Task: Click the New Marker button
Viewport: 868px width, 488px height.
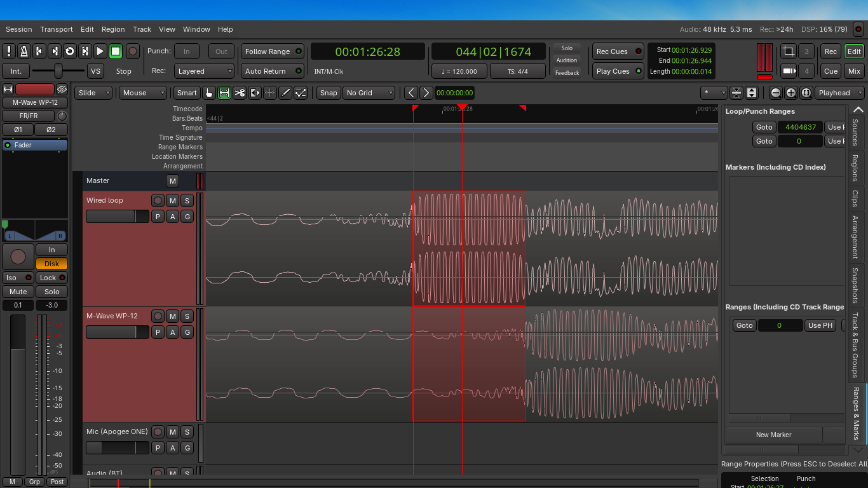Action: tap(773, 435)
